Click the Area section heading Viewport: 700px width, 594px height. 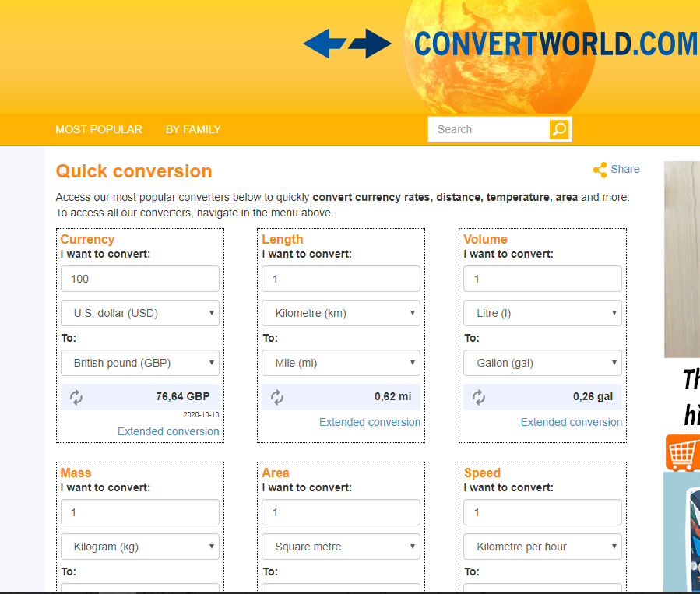click(276, 473)
